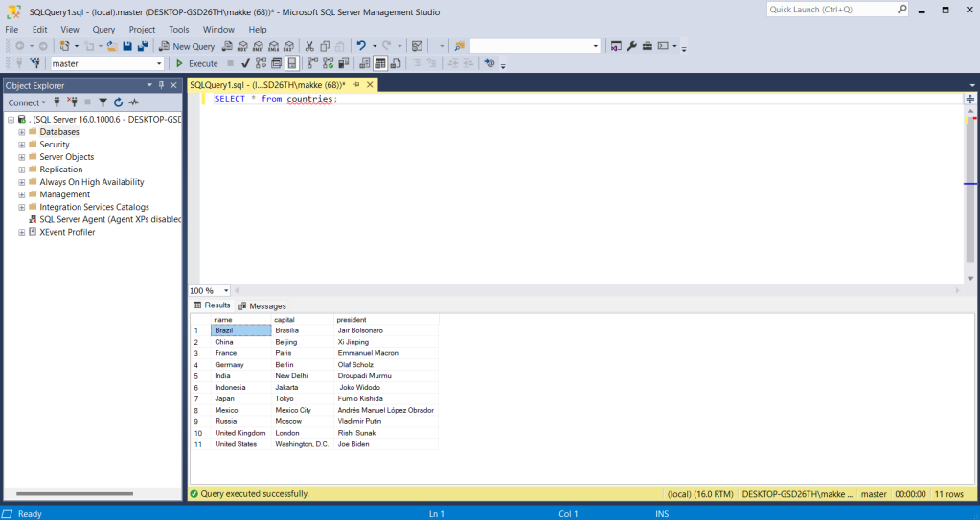The height and width of the screenshot is (520, 980).
Task: Open Properties window via wrench icon
Action: click(x=632, y=46)
